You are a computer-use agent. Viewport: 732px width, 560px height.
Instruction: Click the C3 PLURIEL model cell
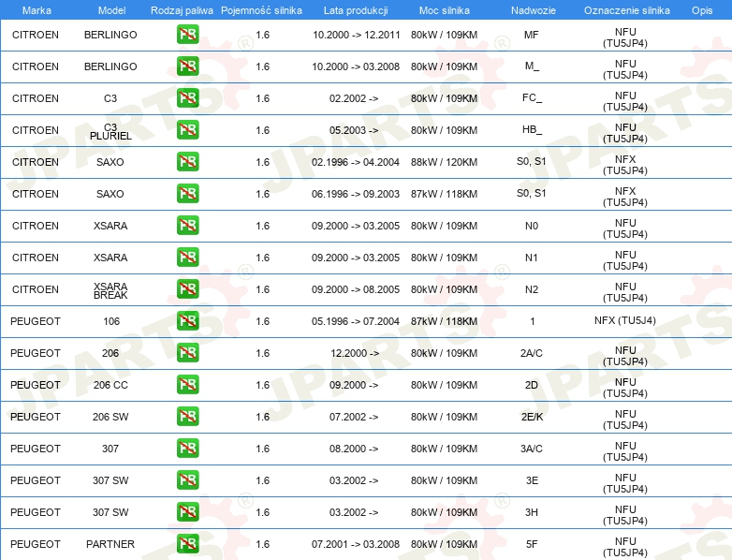(110, 131)
